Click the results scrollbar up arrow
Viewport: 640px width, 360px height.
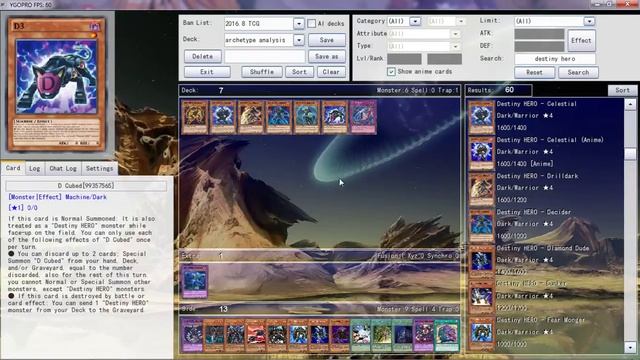click(x=630, y=104)
